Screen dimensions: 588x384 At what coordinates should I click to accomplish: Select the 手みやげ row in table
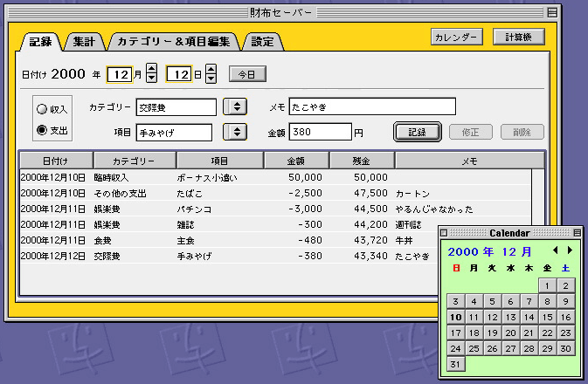[x=229, y=256]
